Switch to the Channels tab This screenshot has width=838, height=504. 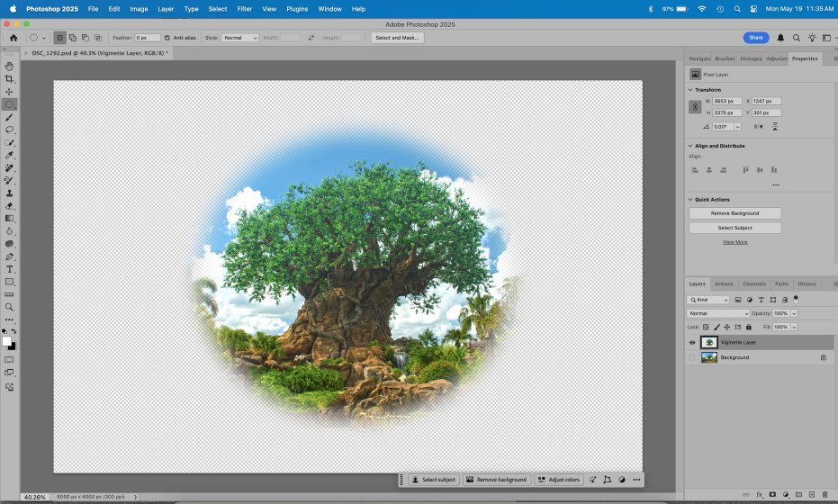click(754, 283)
